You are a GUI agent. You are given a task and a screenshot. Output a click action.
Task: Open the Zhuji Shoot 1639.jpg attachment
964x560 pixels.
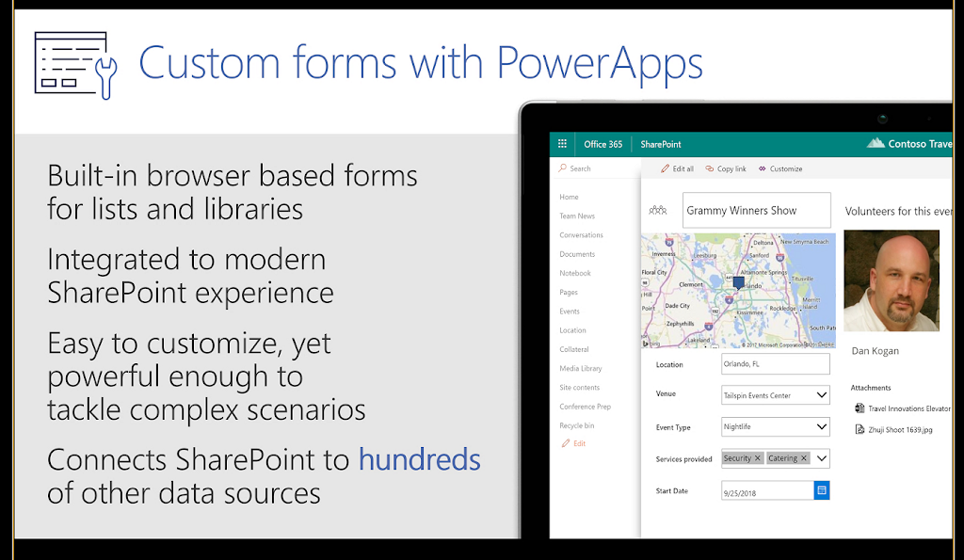click(x=900, y=430)
